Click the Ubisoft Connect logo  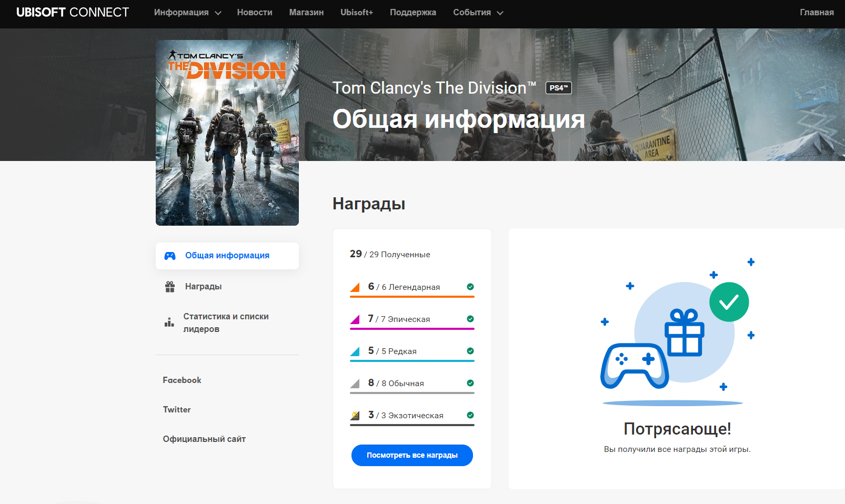click(73, 12)
